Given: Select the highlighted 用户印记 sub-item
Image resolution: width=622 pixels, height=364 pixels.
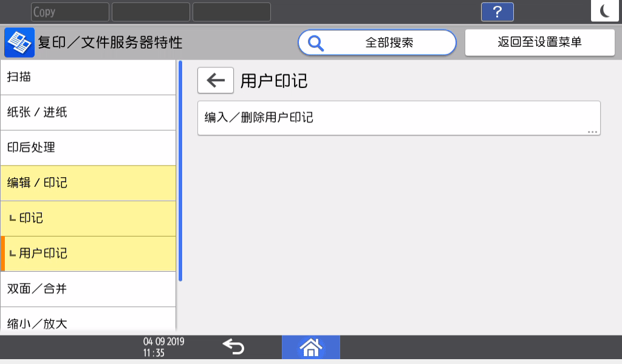Looking at the screenshot, I should tap(88, 253).
